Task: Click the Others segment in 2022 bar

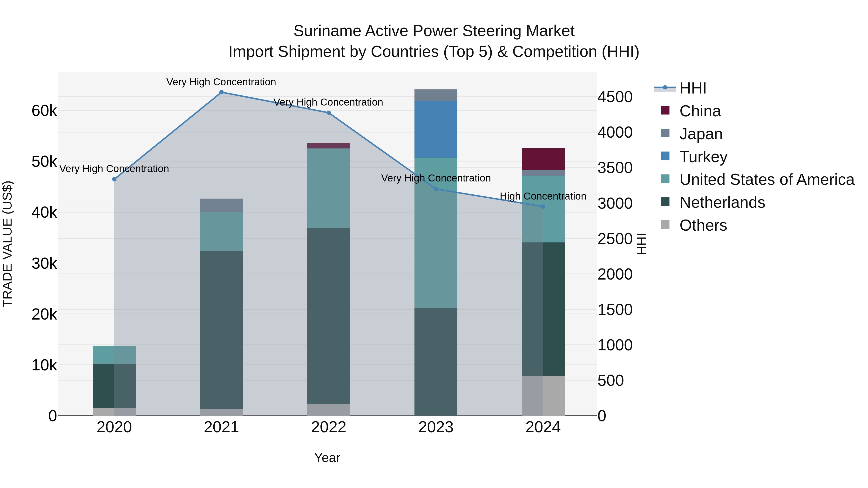Action: coord(329,409)
